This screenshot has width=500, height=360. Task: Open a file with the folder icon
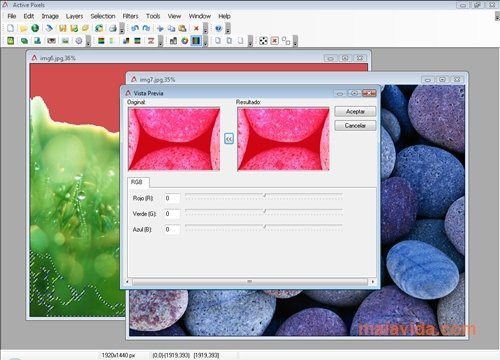[23, 29]
